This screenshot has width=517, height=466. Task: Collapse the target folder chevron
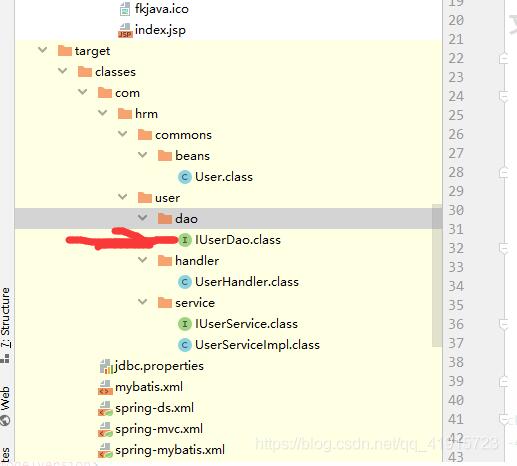point(43,50)
